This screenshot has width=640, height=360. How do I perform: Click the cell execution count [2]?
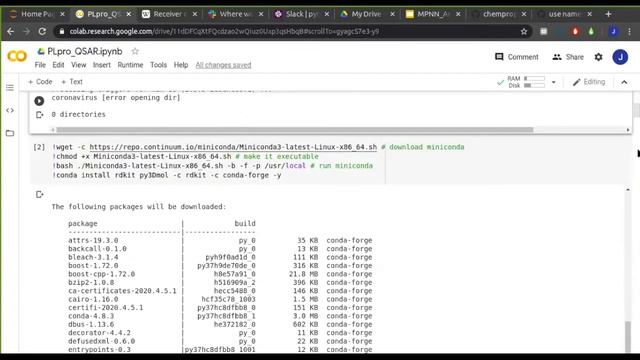click(x=39, y=147)
